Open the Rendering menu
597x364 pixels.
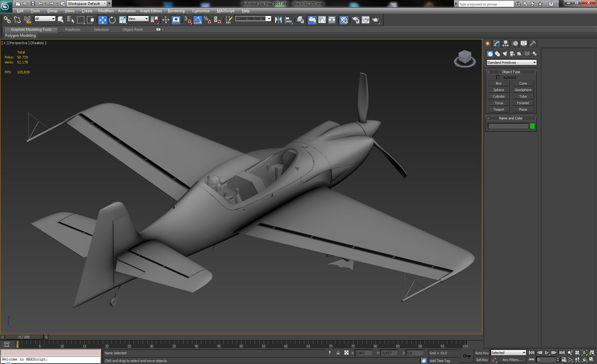click(176, 10)
